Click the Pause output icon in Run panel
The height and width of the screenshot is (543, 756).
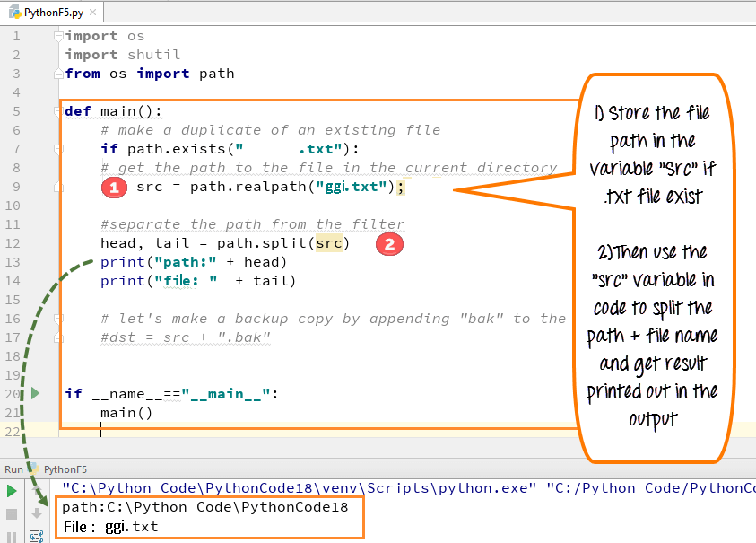[x=12, y=536]
